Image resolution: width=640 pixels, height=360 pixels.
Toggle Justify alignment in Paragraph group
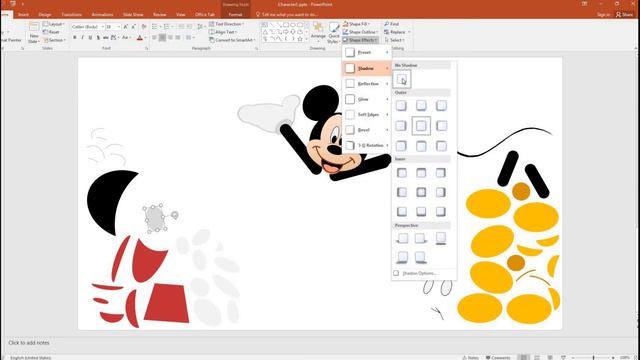click(178, 38)
